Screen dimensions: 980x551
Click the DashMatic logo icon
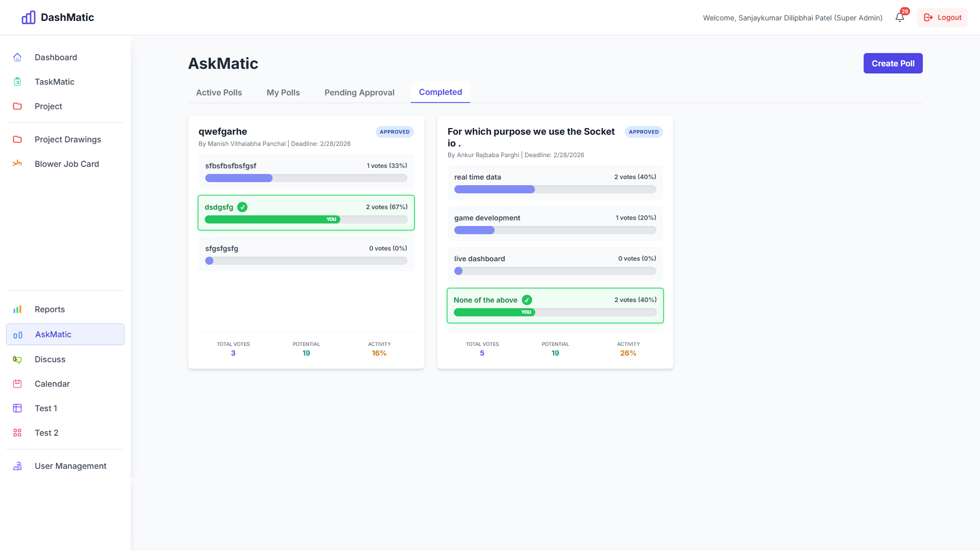(29, 17)
